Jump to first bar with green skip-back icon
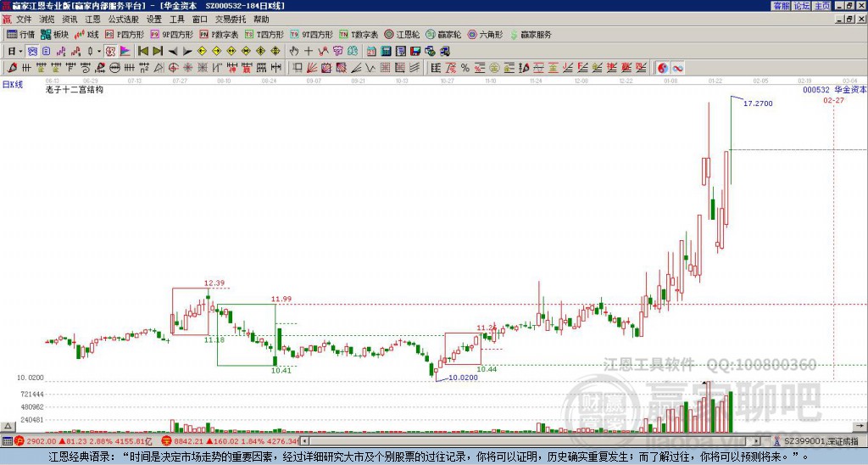Viewport: 868px width, 465px height. pos(143,52)
